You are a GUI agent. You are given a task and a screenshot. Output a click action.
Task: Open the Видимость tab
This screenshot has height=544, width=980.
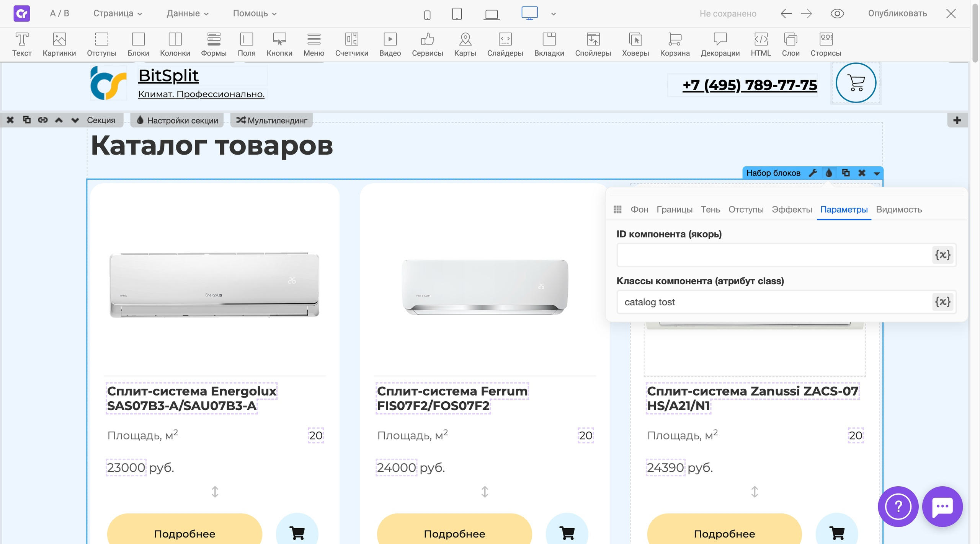coord(899,210)
